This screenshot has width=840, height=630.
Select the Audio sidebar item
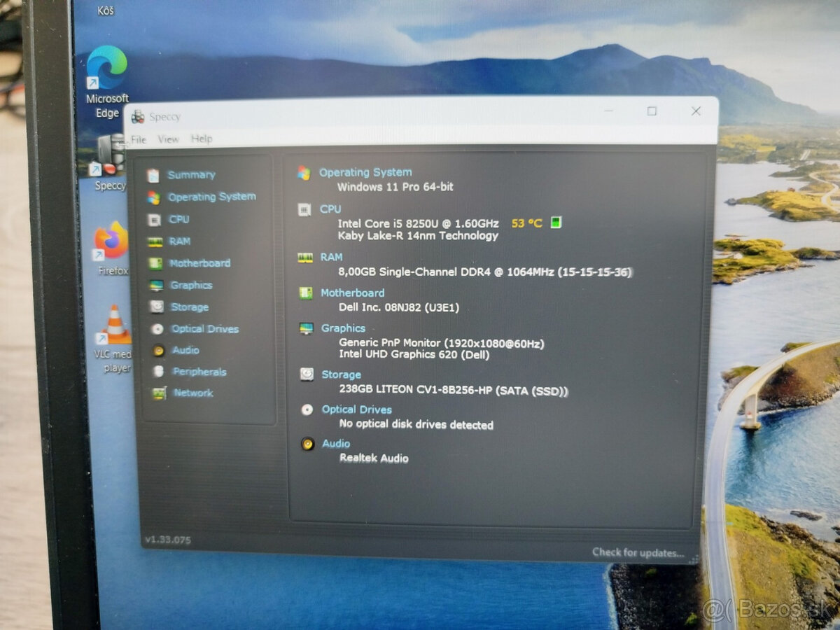point(185,350)
